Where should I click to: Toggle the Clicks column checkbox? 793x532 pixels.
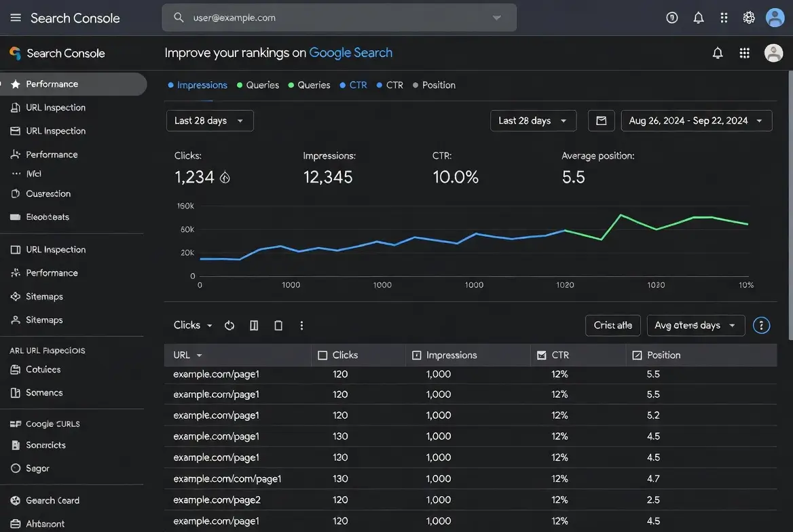(x=322, y=356)
